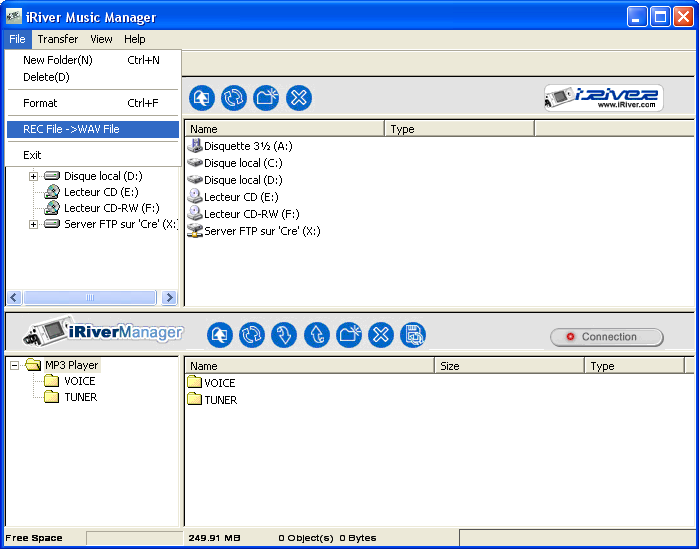Open the Transfer menu
Viewport: 699px width, 549px height.
[58, 39]
